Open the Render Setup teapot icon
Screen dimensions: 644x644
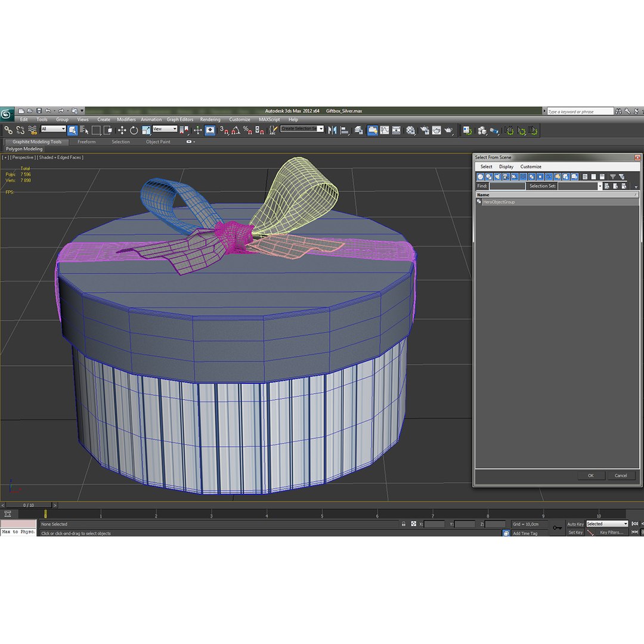pyautogui.click(x=425, y=130)
